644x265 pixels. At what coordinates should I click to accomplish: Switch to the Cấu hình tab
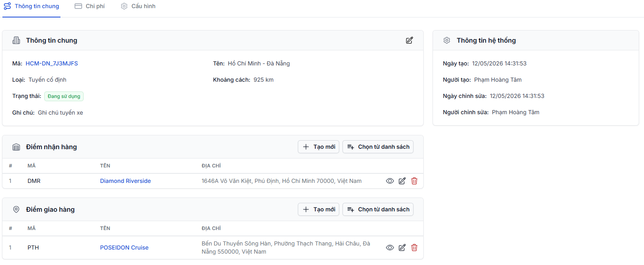[x=138, y=6]
